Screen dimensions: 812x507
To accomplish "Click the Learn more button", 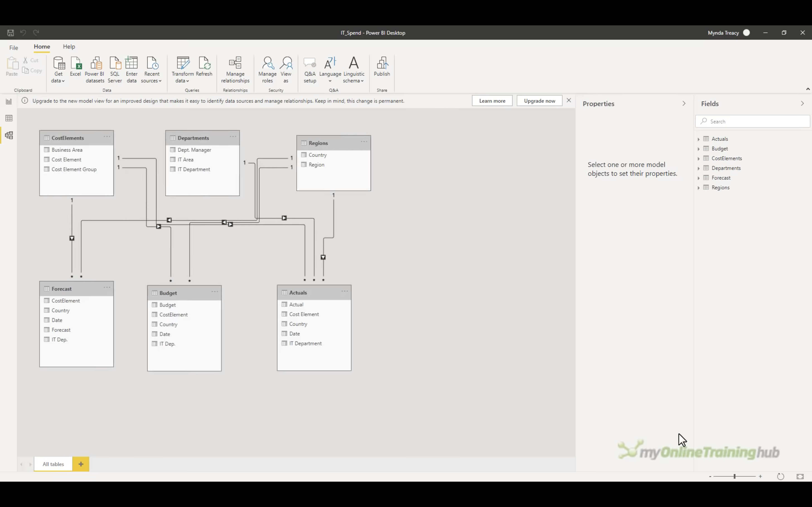I will click(x=492, y=101).
